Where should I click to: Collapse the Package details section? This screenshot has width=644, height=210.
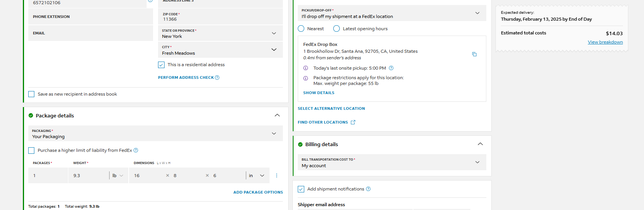(277, 116)
